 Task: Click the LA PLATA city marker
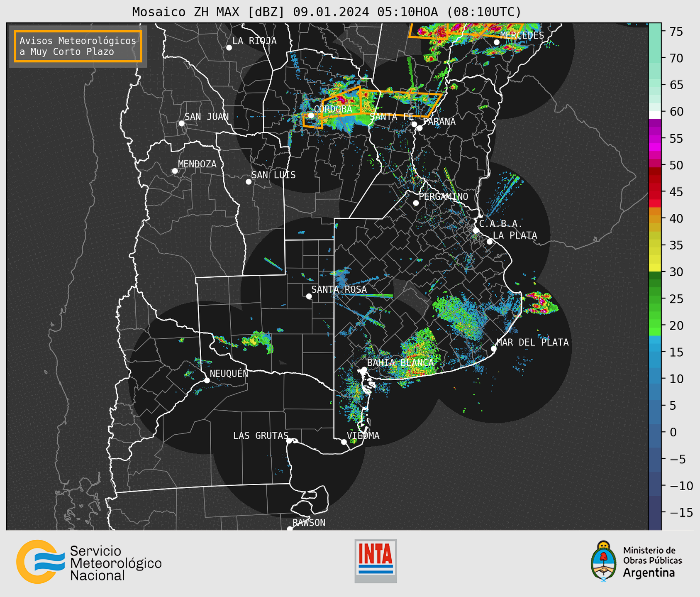click(x=490, y=242)
